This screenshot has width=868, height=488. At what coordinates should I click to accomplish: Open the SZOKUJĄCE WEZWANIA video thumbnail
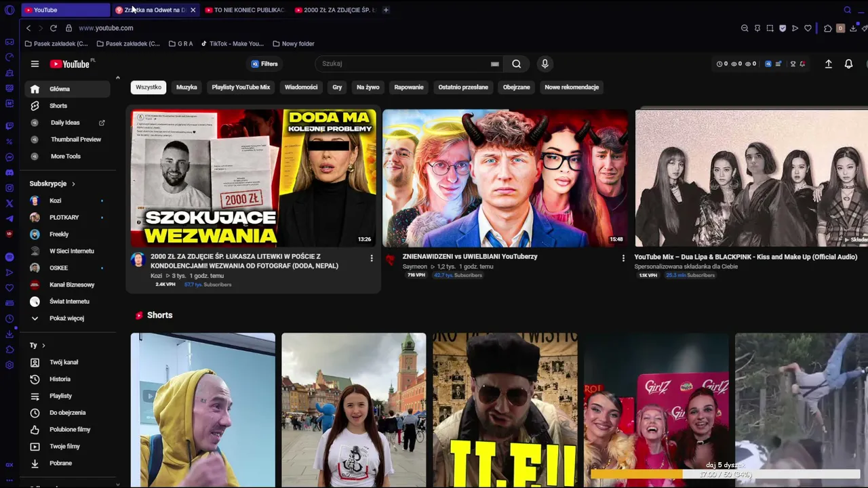click(254, 178)
